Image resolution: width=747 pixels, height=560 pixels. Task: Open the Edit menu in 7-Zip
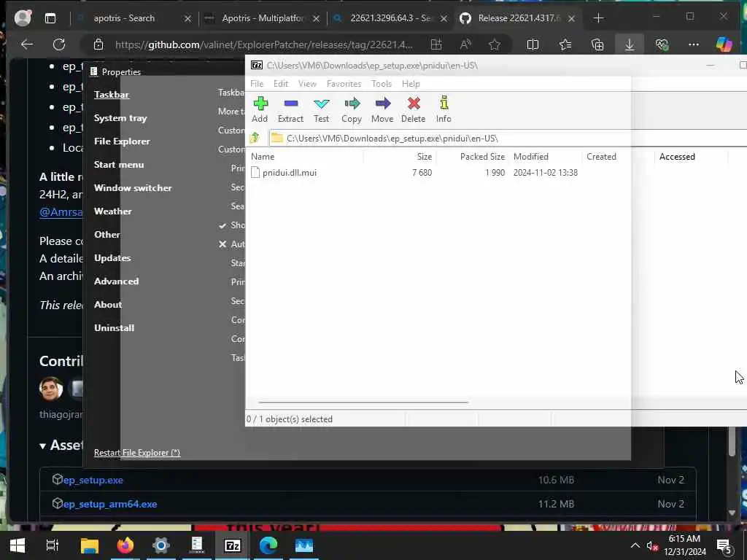[281, 84]
